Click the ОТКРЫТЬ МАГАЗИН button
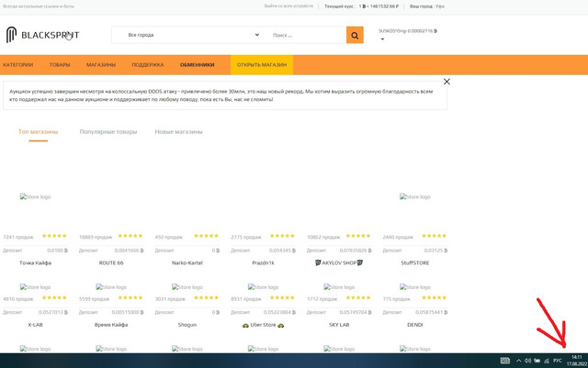Viewport: 588px width, 368px height. (x=262, y=65)
